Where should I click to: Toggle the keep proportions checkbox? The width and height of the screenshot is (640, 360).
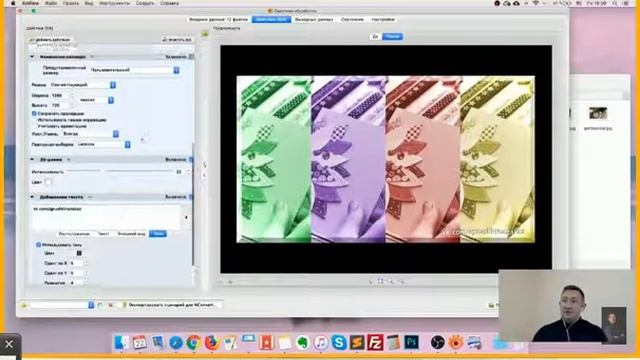(34, 113)
